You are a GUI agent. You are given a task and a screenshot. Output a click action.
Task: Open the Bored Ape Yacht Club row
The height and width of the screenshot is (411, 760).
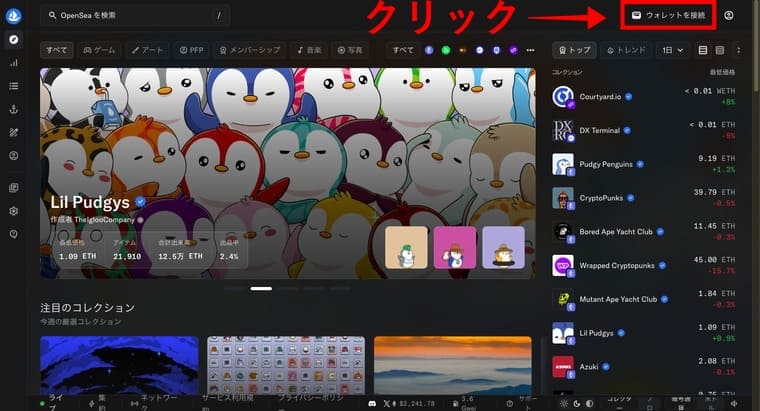pos(643,232)
